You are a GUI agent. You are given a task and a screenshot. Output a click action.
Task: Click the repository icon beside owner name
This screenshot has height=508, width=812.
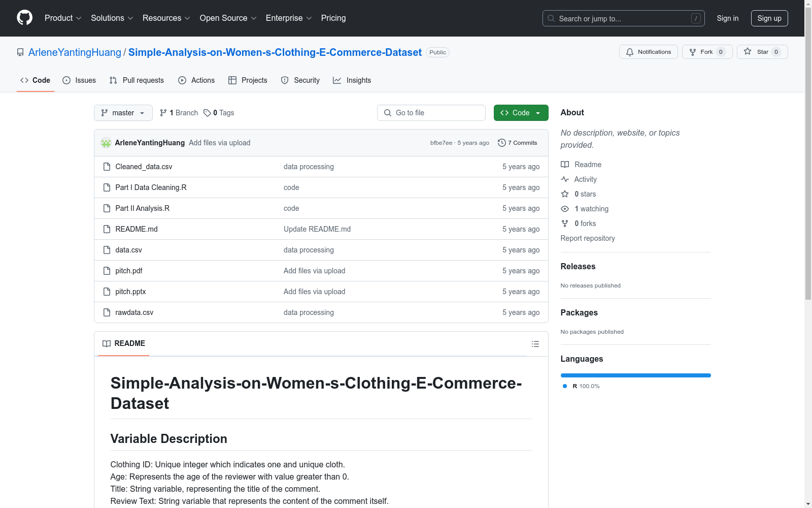pyautogui.click(x=20, y=52)
